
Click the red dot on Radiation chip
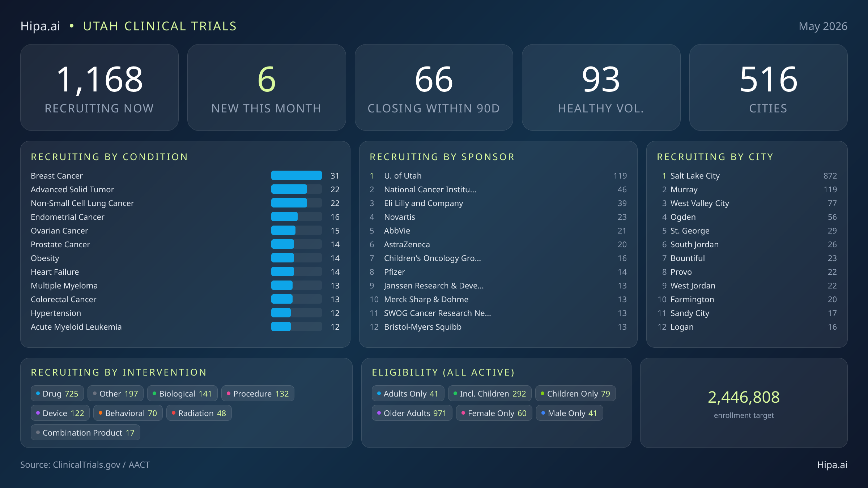(173, 413)
